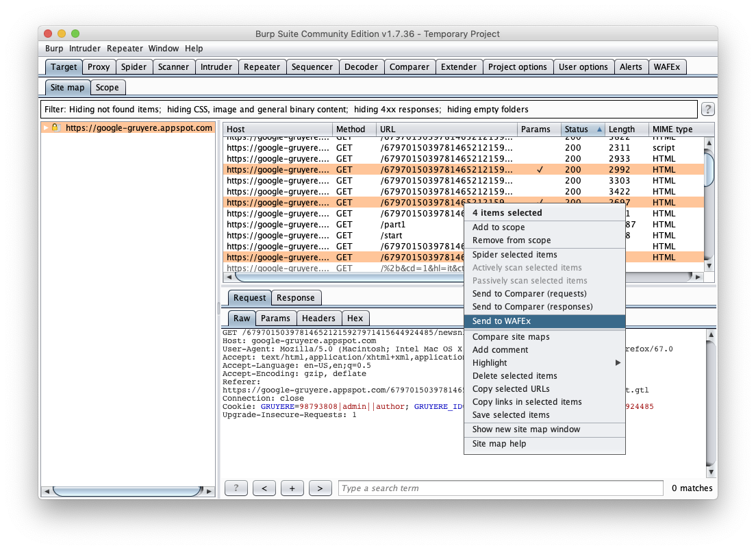
Task: Open the Highlight menu entry
Action: [544, 363]
